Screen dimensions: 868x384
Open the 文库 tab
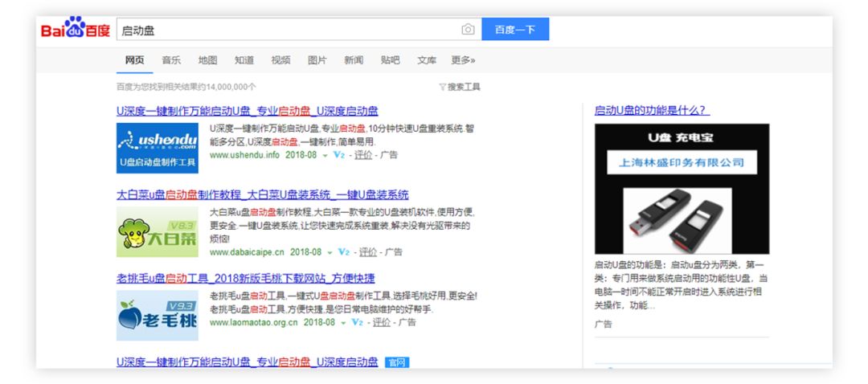[x=427, y=60]
